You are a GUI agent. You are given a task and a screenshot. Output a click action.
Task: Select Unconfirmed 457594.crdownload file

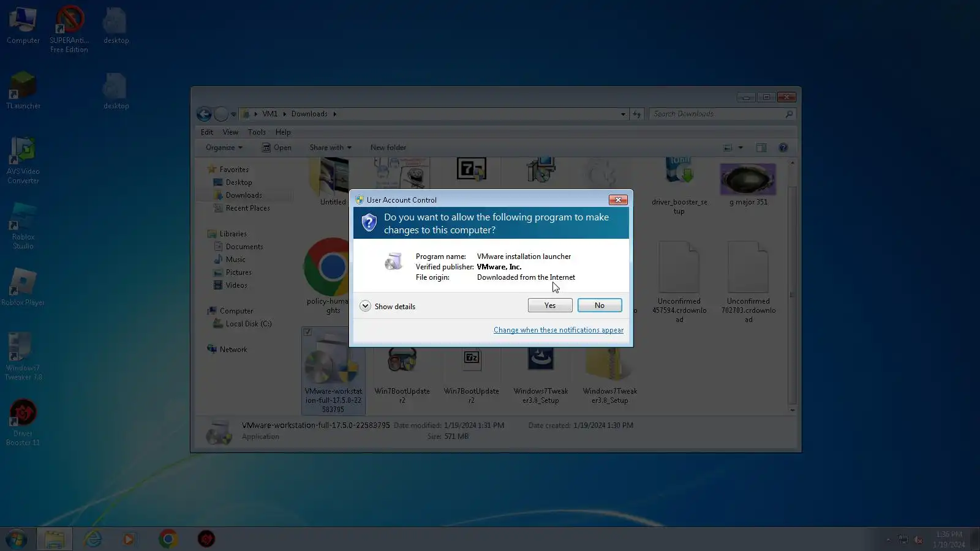(x=679, y=282)
